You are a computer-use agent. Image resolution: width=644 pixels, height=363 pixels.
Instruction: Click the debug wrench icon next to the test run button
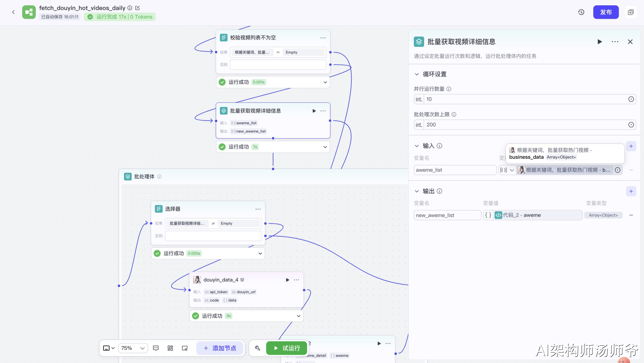(258, 348)
